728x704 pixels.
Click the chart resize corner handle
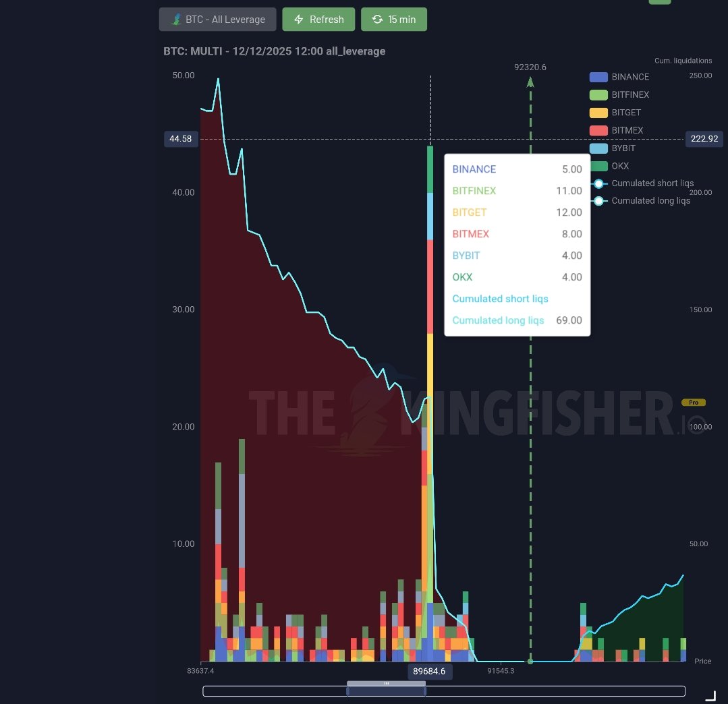[x=711, y=696]
